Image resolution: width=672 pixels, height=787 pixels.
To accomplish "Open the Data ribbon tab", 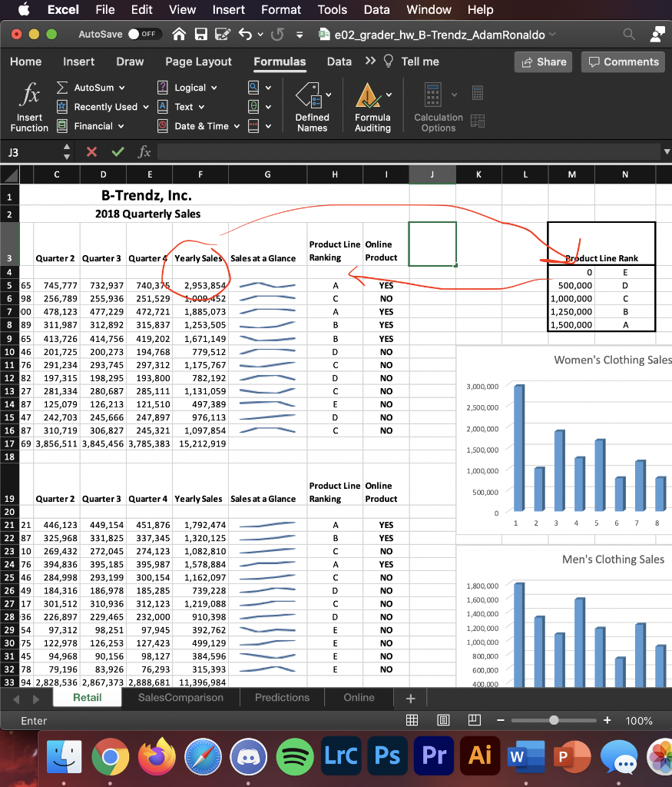I will coord(339,61).
